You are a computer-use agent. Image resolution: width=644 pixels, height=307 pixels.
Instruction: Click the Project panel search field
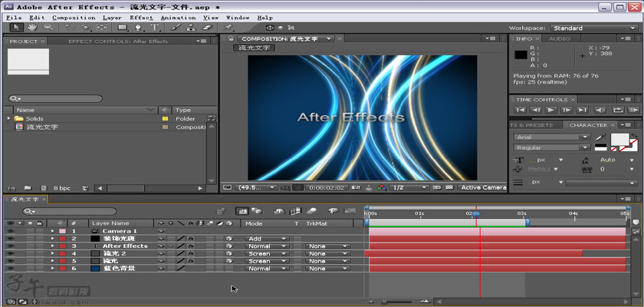pyautogui.click(x=55, y=99)
